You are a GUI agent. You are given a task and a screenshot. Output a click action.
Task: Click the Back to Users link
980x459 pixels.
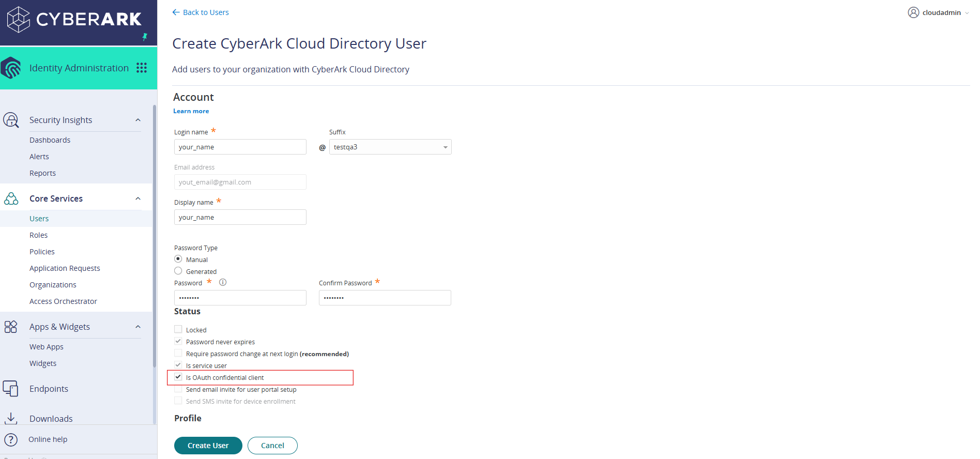point(201,12)
